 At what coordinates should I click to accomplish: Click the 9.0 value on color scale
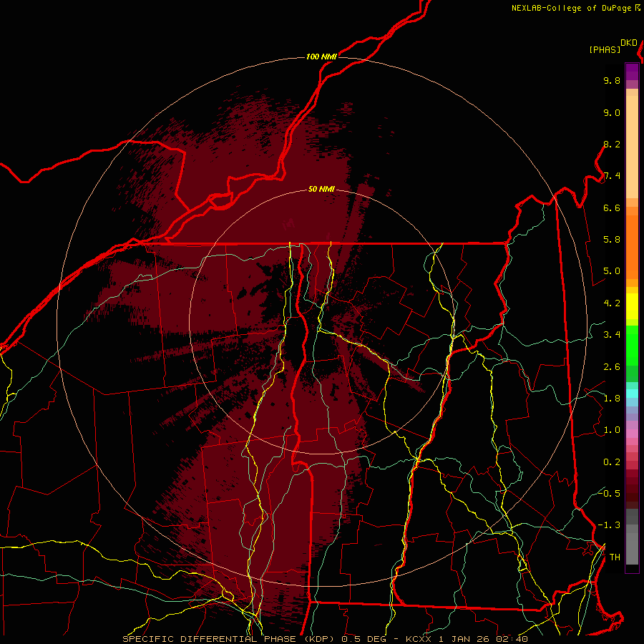pyautogui.click(x=612, y=112)
